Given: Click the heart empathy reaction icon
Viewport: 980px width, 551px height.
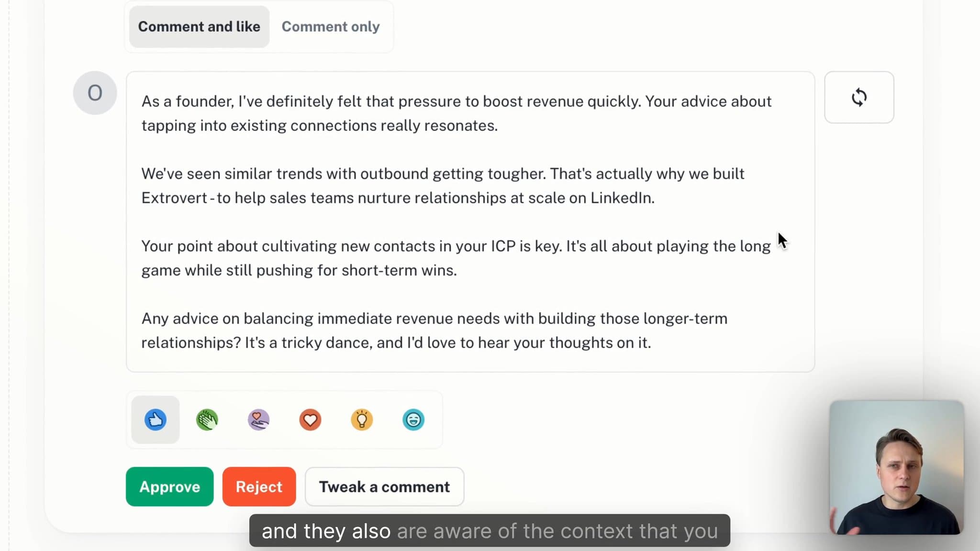Looking at the screenshot, I should pos(258,420).
